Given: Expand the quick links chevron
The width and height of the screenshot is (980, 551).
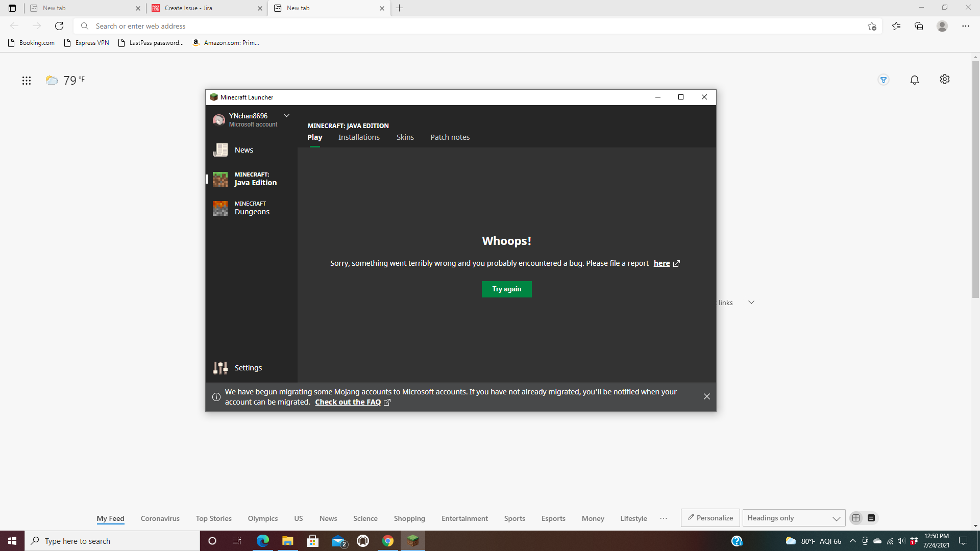Looking at the screenshot, I should [751, 303].
